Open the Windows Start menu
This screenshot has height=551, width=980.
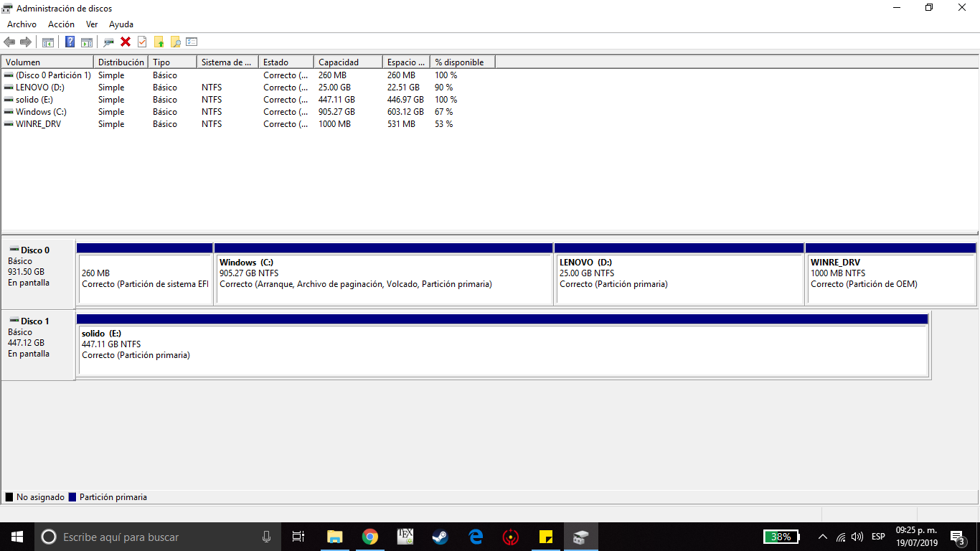click(17, 537)
